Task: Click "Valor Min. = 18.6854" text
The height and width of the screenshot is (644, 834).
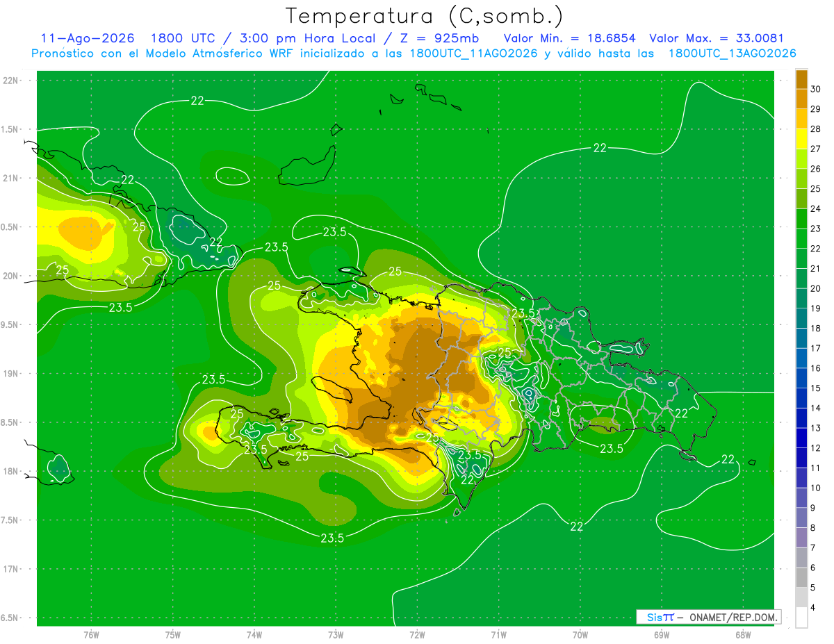Action: click(569, 38)
